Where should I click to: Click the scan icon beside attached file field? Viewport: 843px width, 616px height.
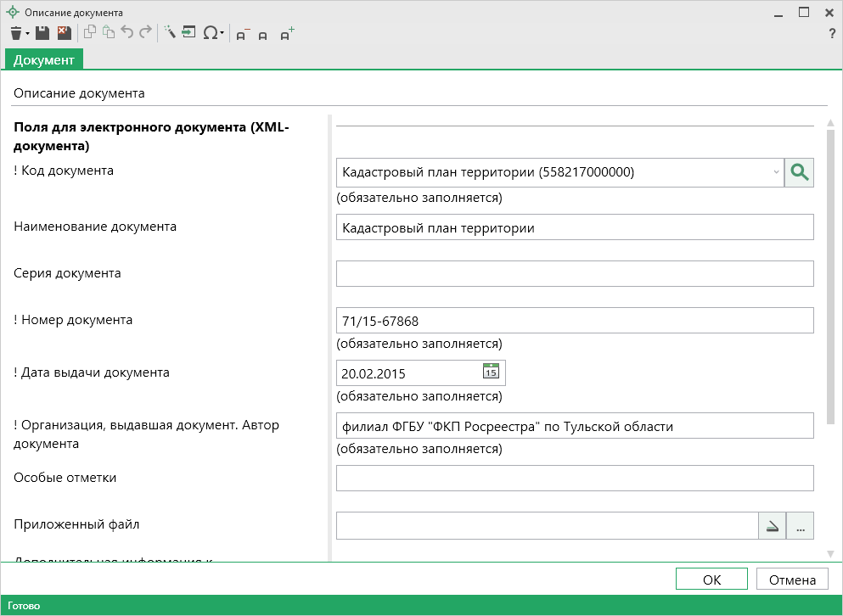tap(772, 526)
